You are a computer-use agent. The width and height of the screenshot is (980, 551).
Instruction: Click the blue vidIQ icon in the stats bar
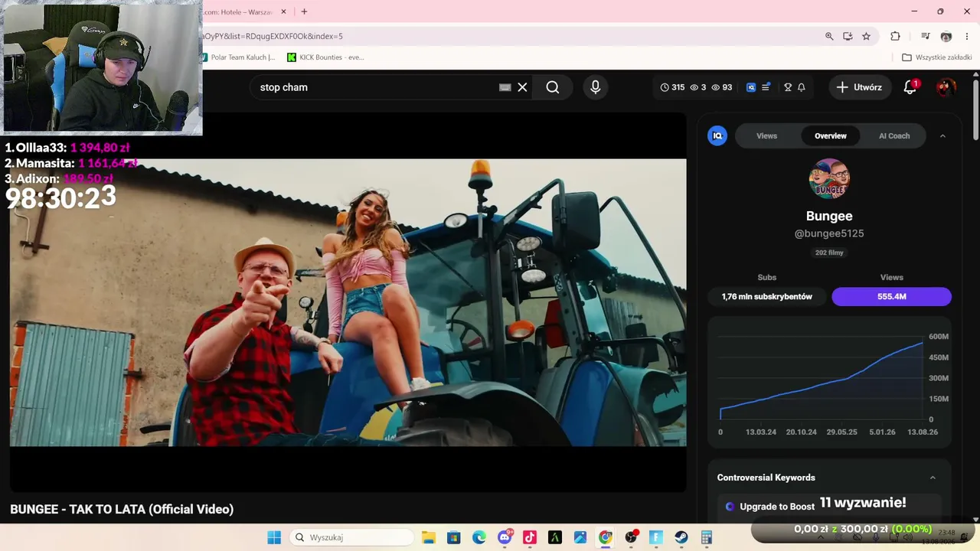[x=751, y=87]
